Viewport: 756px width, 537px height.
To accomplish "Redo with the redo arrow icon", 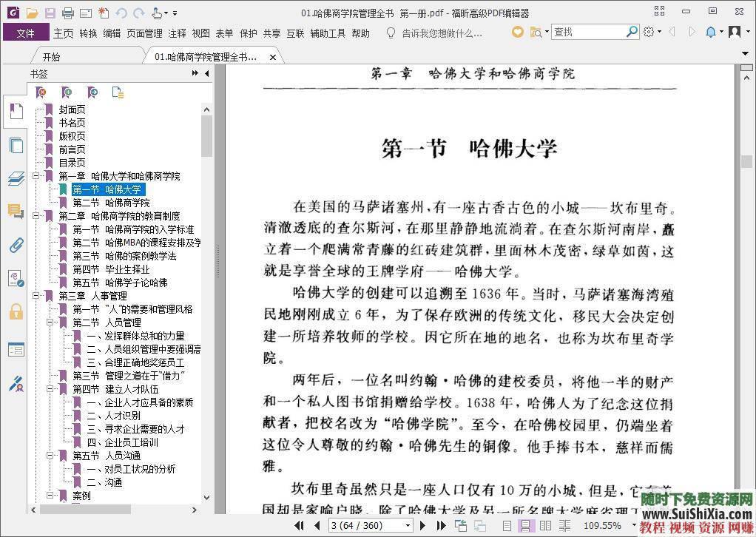I will pyautogui.click(x=139, y=13).
